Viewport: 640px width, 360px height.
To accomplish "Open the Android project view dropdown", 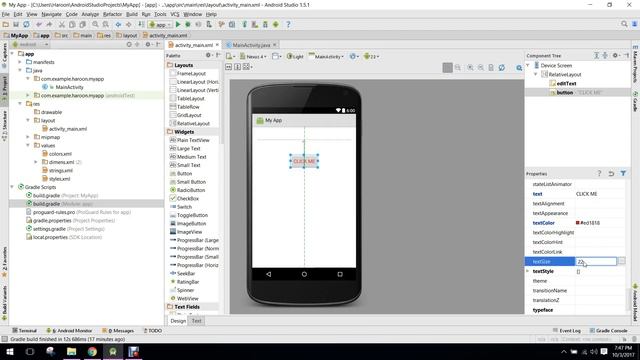I will pos(30,44).
